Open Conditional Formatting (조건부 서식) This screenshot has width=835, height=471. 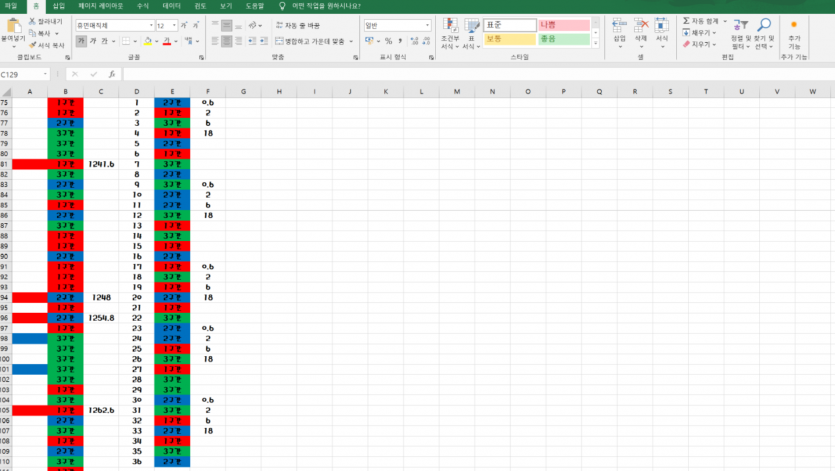(450, 34)
